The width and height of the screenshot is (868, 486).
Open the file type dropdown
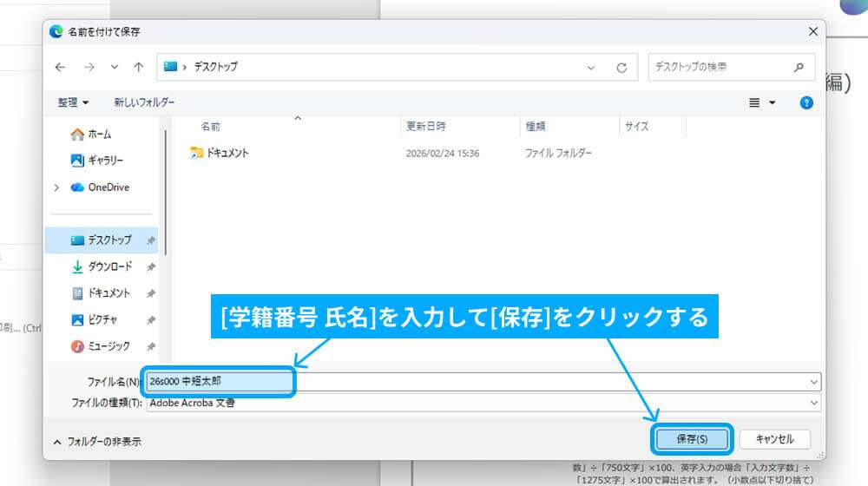click(813, 403)
